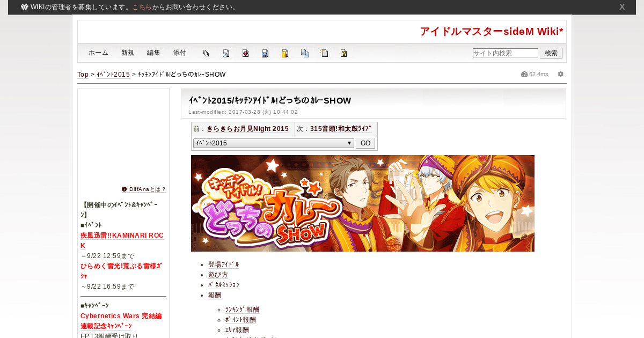Jump to 遊び方 section
Image resolution: width=644 pixels, height=338 pixels.
(218, 275)
